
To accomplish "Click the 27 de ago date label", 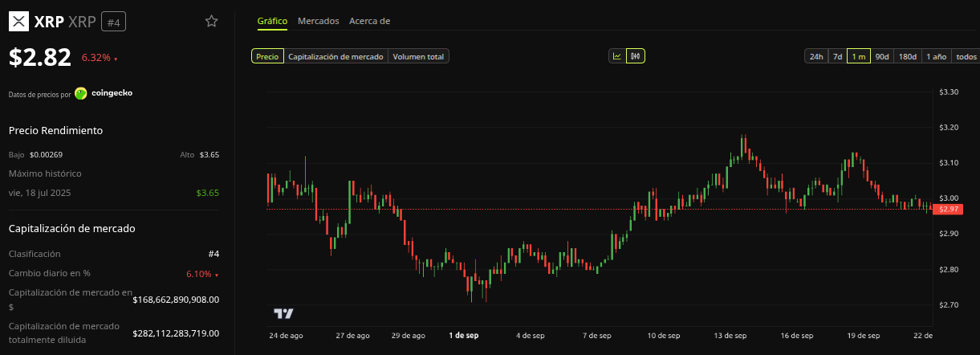I will (352, 335).
